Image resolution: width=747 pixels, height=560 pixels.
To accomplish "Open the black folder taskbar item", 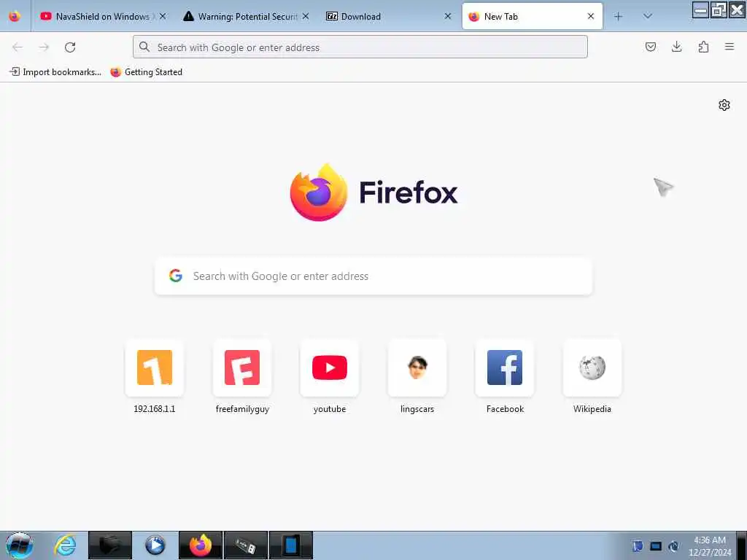I will pos(110,545).
